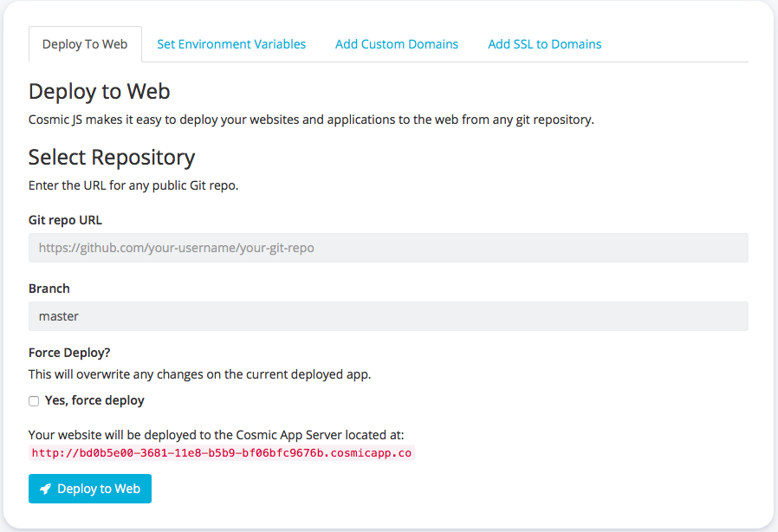
Task: Click the "Git repo URL" field label
Action: (x=65, y=220)
